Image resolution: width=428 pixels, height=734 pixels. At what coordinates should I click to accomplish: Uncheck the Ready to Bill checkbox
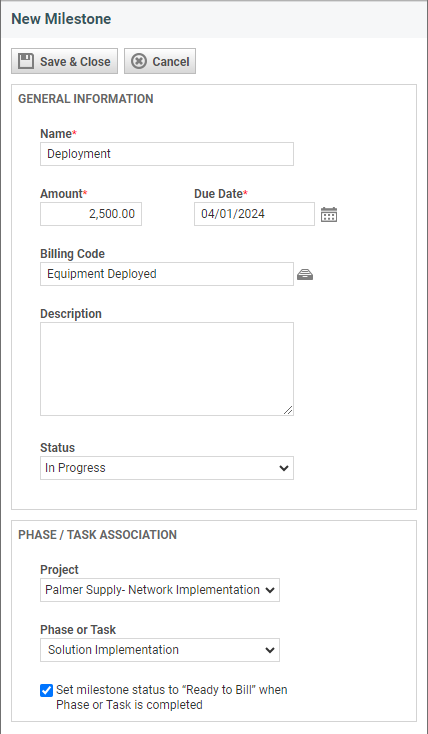pyautogui.click(x=46, y=690)
